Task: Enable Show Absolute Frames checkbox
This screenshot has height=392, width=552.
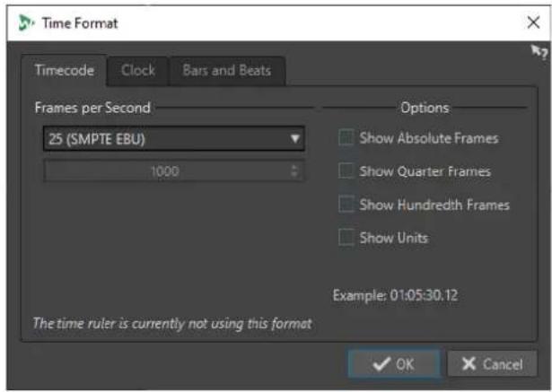Action: point(346,137)
